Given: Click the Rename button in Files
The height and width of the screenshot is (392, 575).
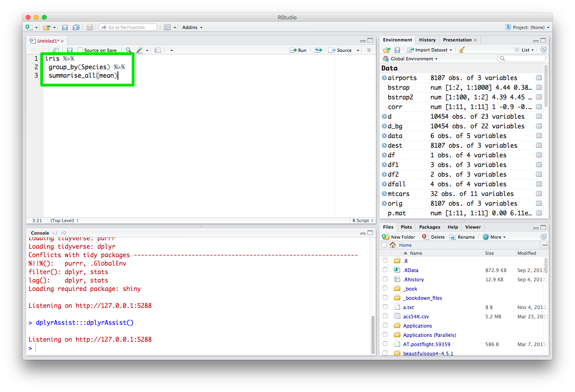Looking at the screenshot, I should point(462,237).
